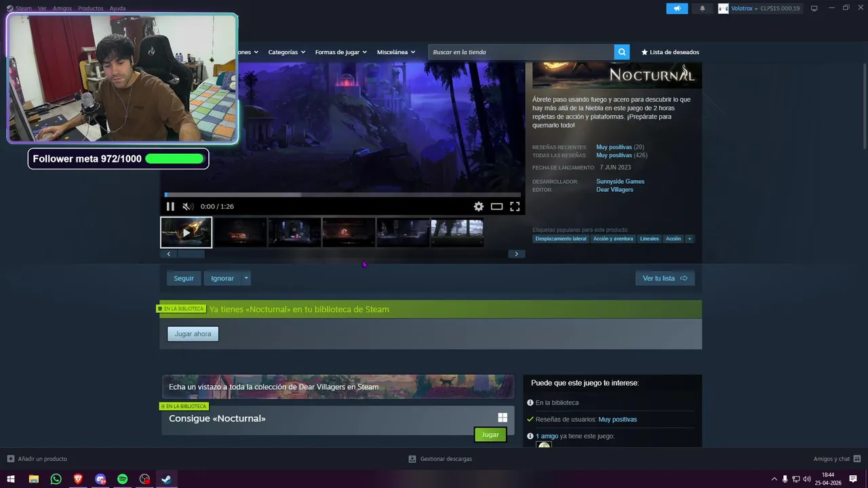
Task: Expand more tags with plus button
Action: tap(690, 239)
